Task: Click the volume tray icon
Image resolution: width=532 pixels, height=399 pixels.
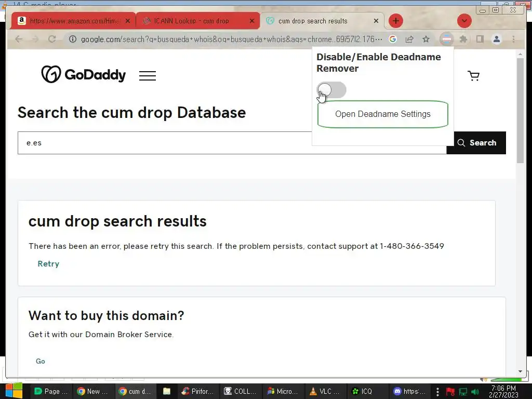Action: [x=475, y=392]
